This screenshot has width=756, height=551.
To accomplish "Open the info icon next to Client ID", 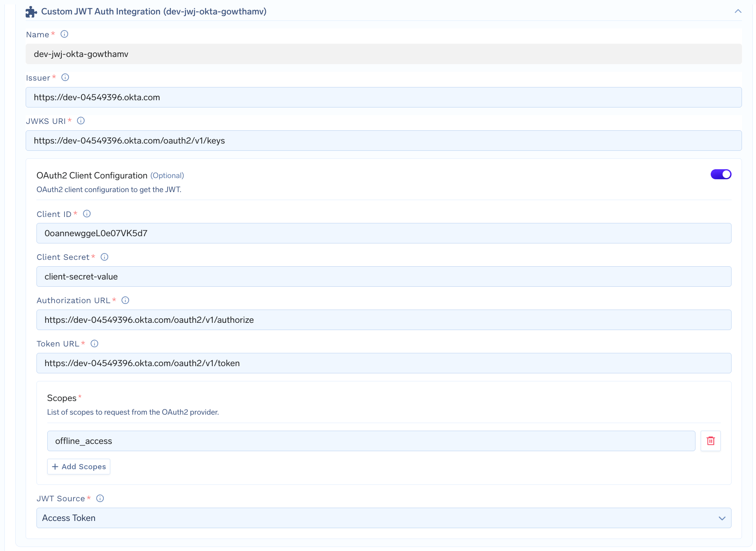I will coord(87,214).
